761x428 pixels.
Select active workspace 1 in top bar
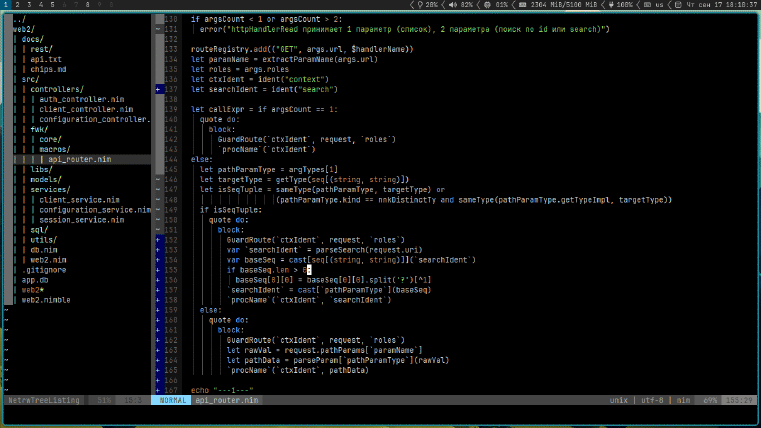[x=5, y=4]
